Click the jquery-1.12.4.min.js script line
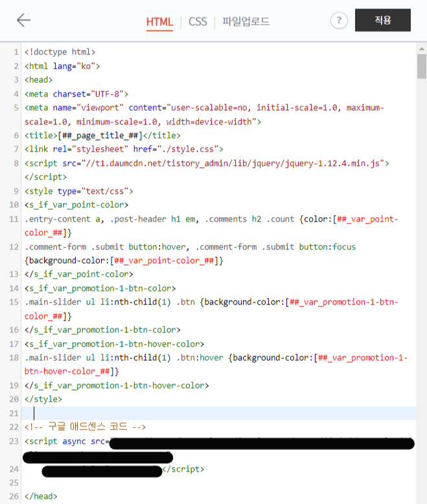Viewport: 427px width, 504px height. (207, 163)
